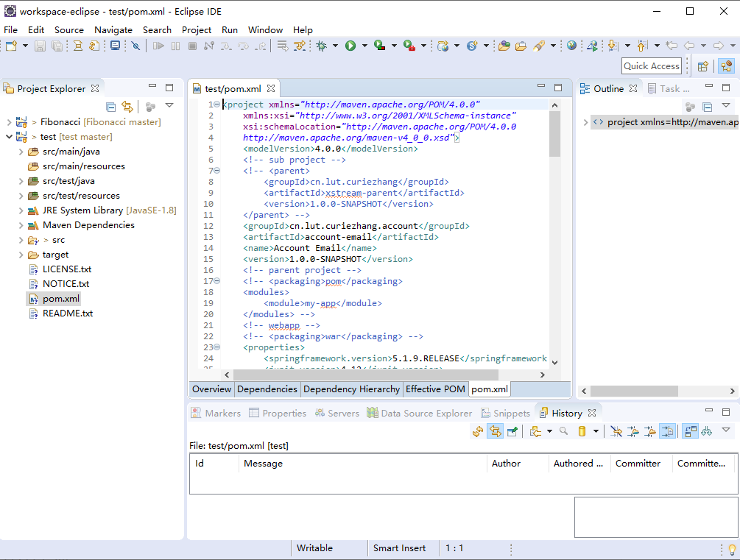This screenshot has height=560, width=740.
Task: Expand Maven Dependencies node
Action: click(21, 225)
